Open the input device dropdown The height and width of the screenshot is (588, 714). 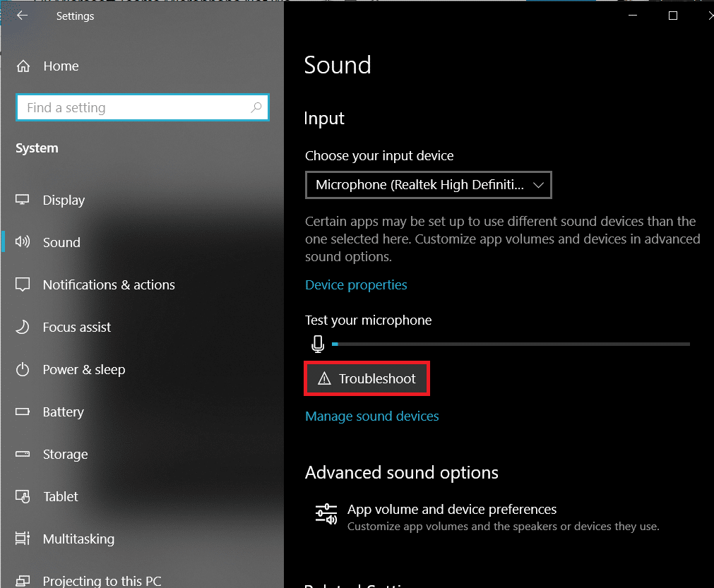pos(428,184)
